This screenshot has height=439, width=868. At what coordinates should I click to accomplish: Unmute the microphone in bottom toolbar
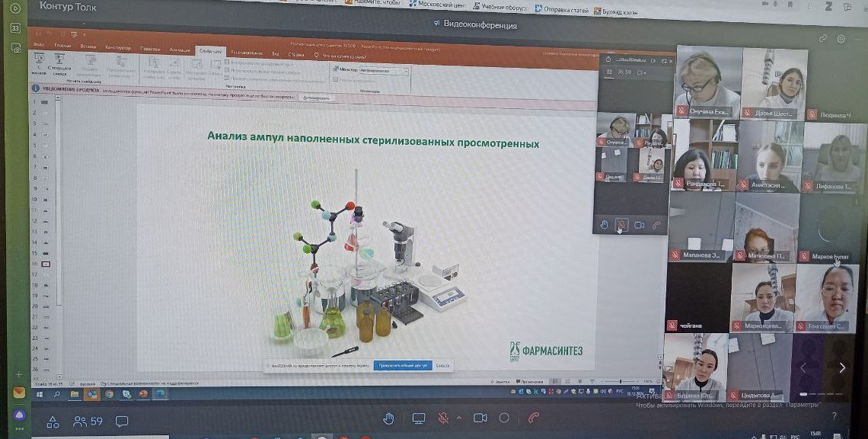pyautogui.click(x=442, y=418)
